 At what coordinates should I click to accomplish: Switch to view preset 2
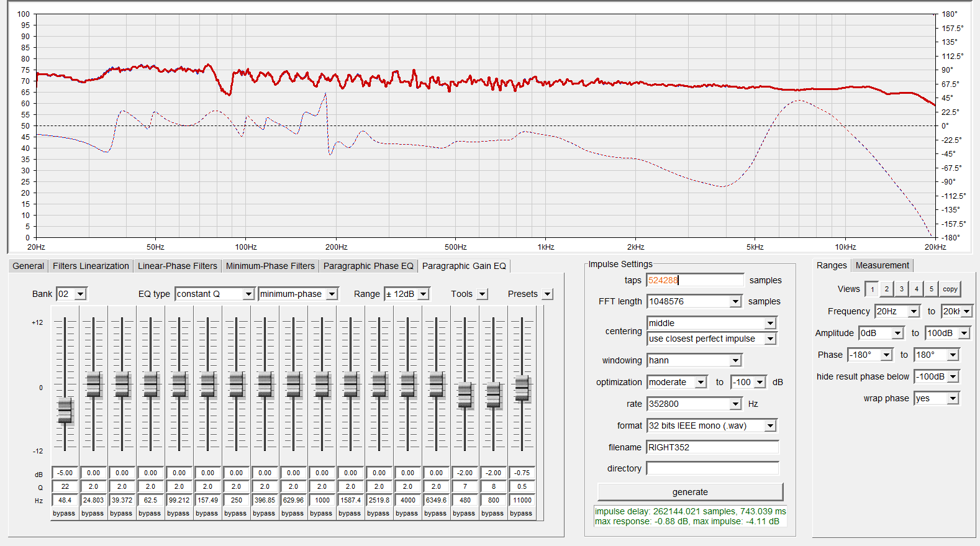click(x=887, y=289)
